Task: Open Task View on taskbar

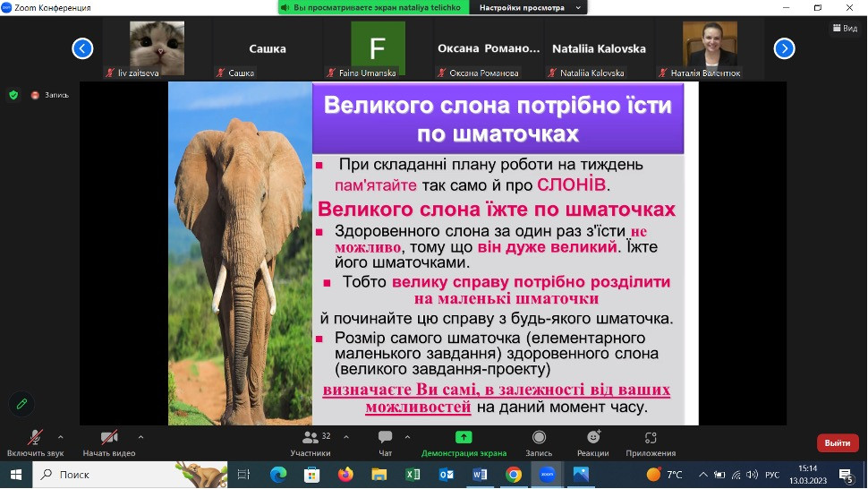Action: click(243, 475)
